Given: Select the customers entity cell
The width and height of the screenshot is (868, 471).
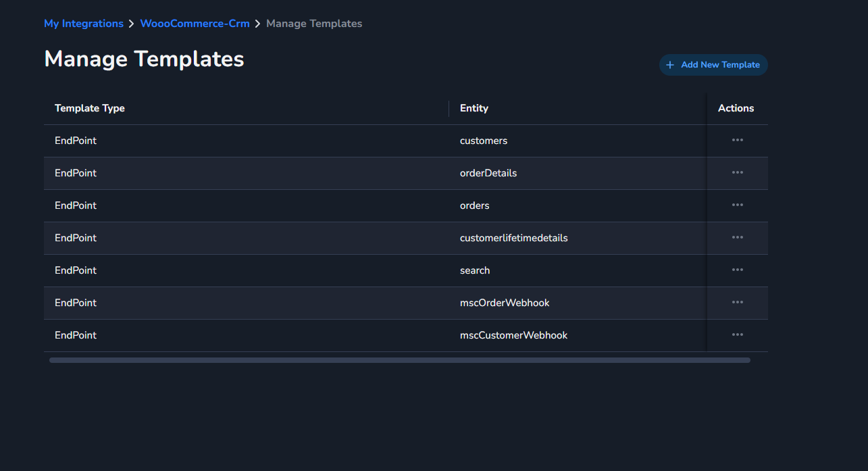Looking at the screenshot, I should pos(484,141).
